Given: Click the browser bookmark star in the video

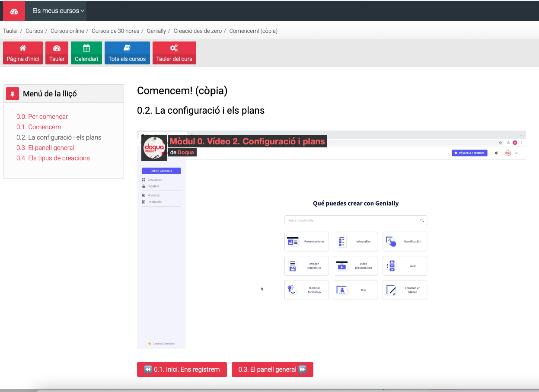Looking at the screenshot, I should coord(501,142).
